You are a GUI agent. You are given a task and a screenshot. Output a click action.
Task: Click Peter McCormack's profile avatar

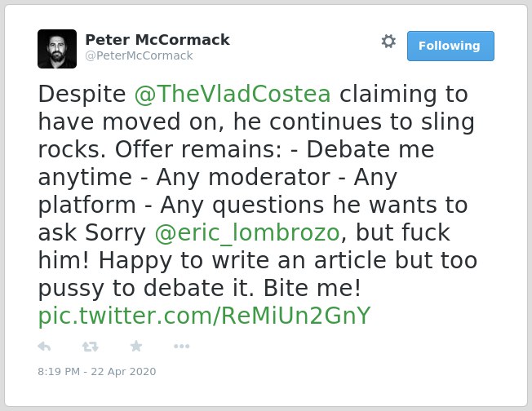(x=57, y=49)
